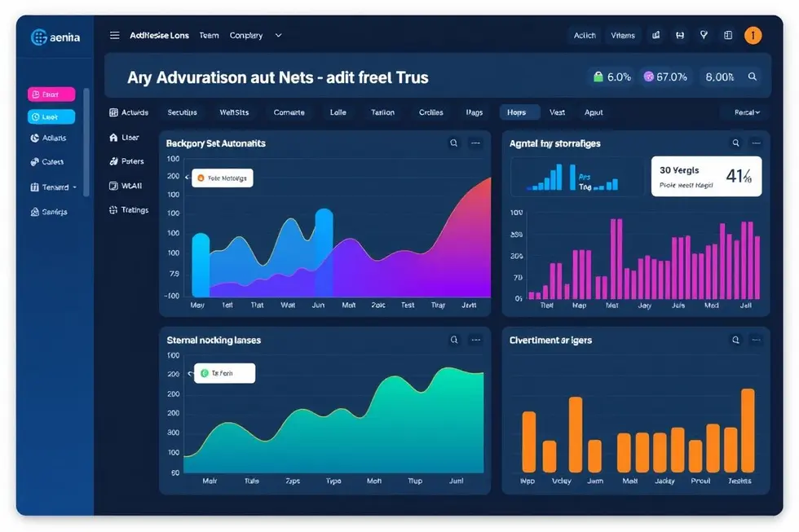Click the magnifier icon in the header stats bar
This screenshot has width=799, height=532.
[x=753, y=77]
